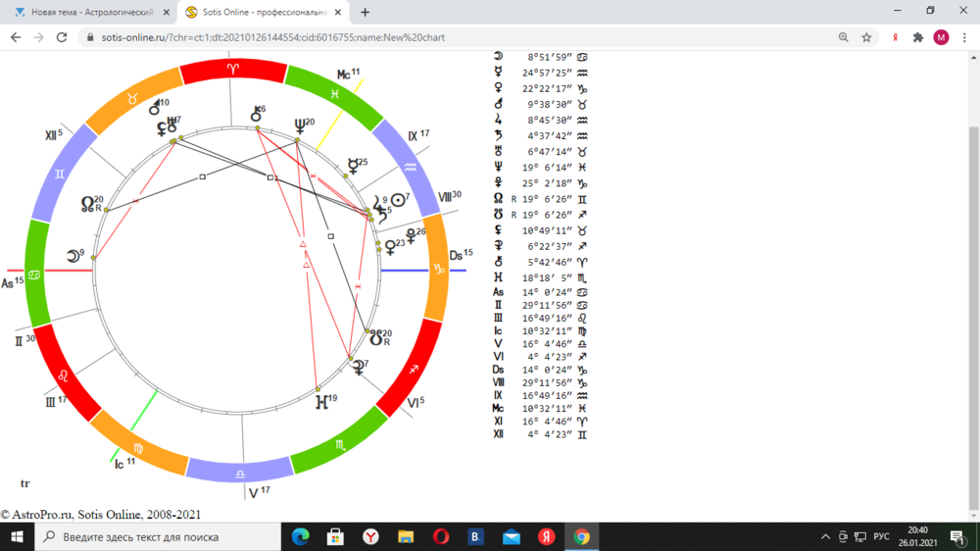Click the browser back arrow
This screenshot has height=551, width=980.
(x=16, y=37)
